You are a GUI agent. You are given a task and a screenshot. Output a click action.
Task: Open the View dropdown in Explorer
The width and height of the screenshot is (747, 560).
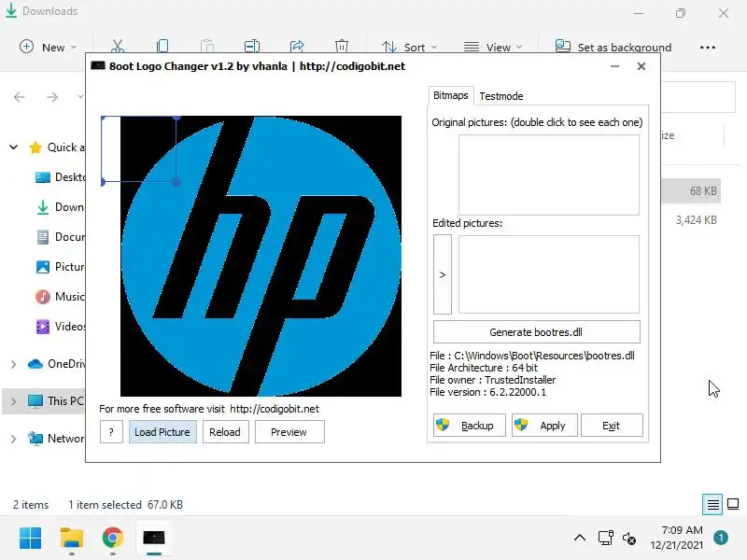(x=493, y=48)
